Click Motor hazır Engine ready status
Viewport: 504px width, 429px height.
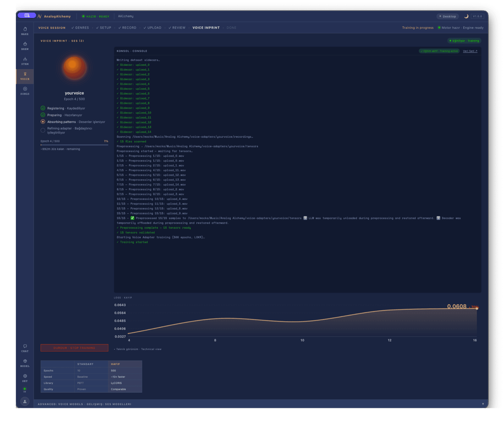click(x=460, y=28)
